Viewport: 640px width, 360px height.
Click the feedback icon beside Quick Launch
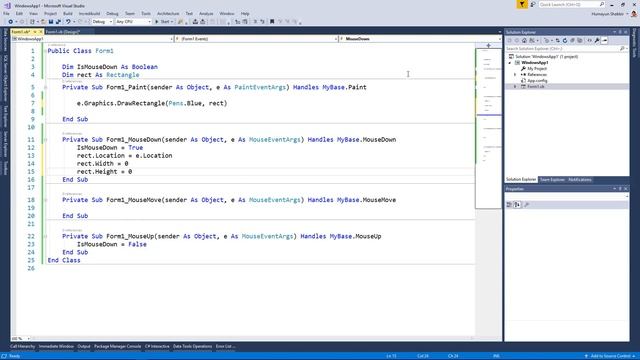pos(533,4)
